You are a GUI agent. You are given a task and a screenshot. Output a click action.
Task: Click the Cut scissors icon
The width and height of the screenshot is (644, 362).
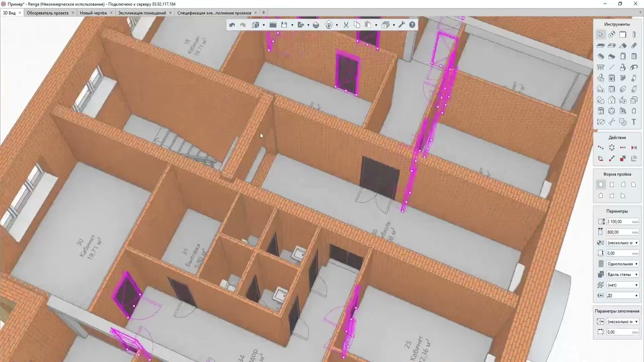346,25
